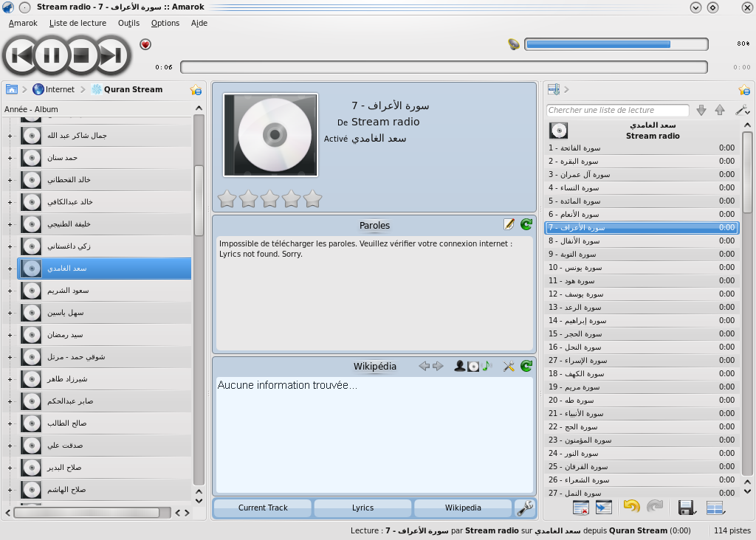Seek within the track progress bar
Screen dimensions: 756x540
[x=444, y=67]
